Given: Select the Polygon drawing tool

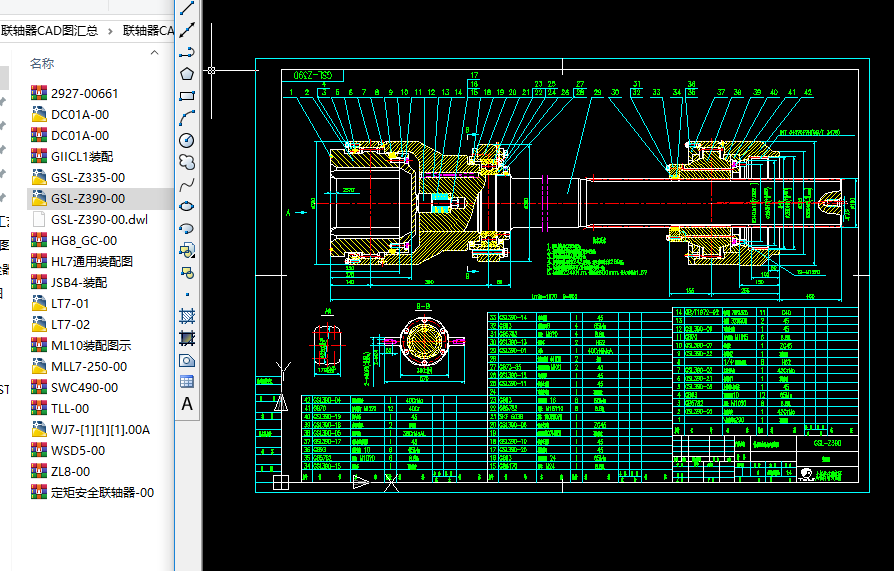Looking at the screenshot, I should pos(187,73).
